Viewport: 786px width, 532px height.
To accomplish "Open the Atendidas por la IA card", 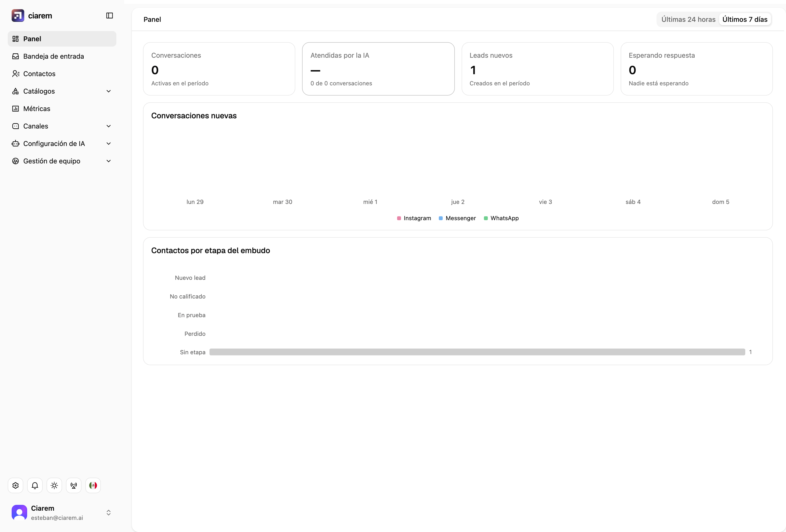I will click(378, 69).
